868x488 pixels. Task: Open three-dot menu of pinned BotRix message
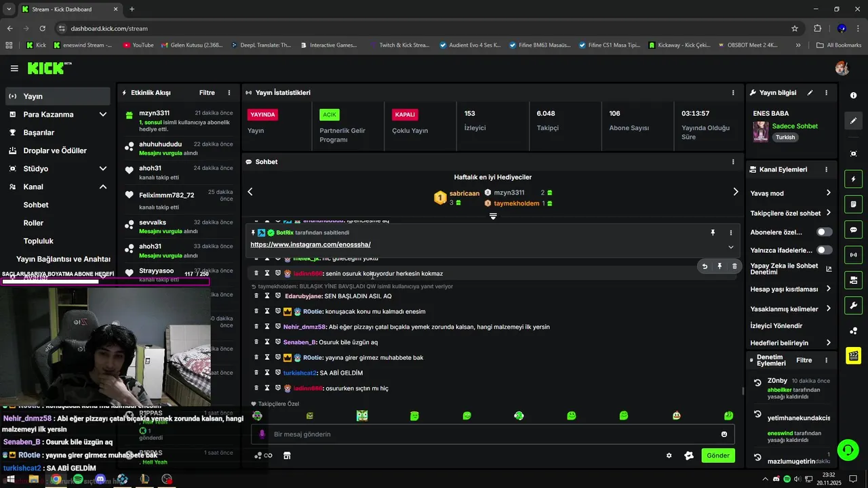(730, 232)
